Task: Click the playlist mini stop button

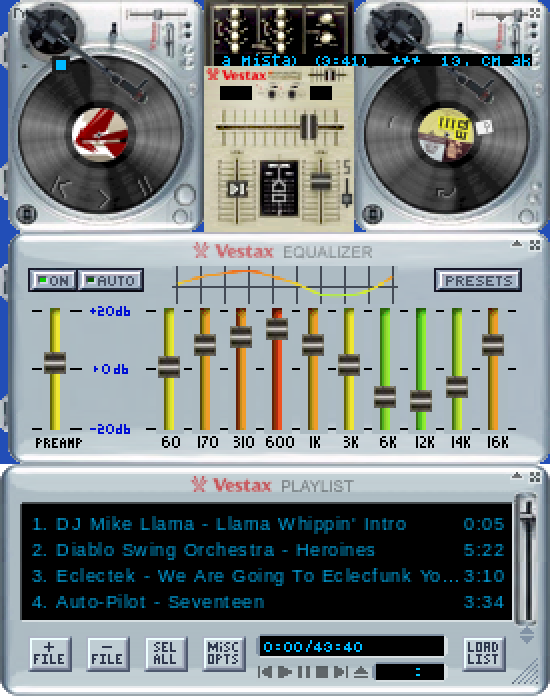Action: pos(322,672)
